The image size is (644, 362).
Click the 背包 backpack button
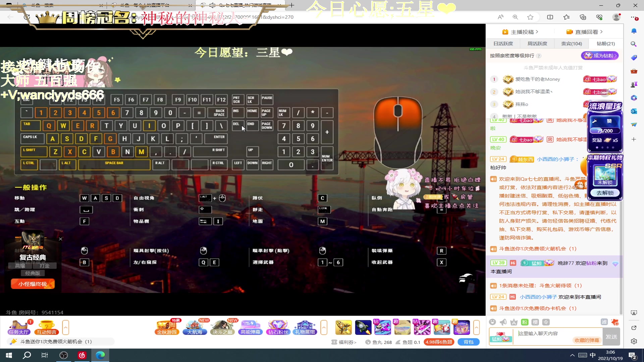(468, 342)
